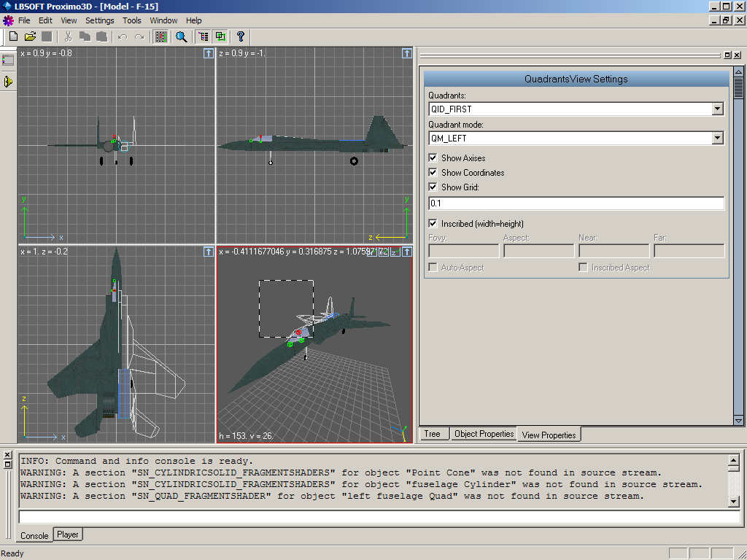This screenshot has width=747, height=560.
Task: Toggle the tree view toolbar icon
Action: pyautogui.click(x=204, y=36)
